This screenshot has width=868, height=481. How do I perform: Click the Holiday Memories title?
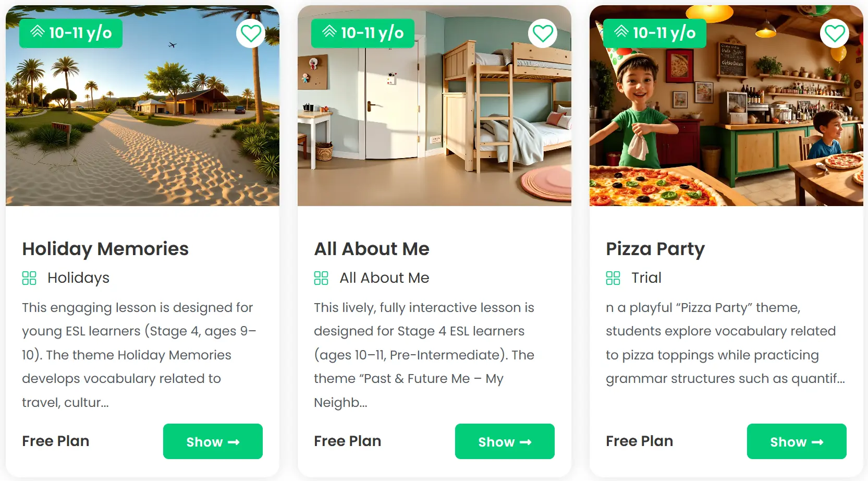click(105, 249)
